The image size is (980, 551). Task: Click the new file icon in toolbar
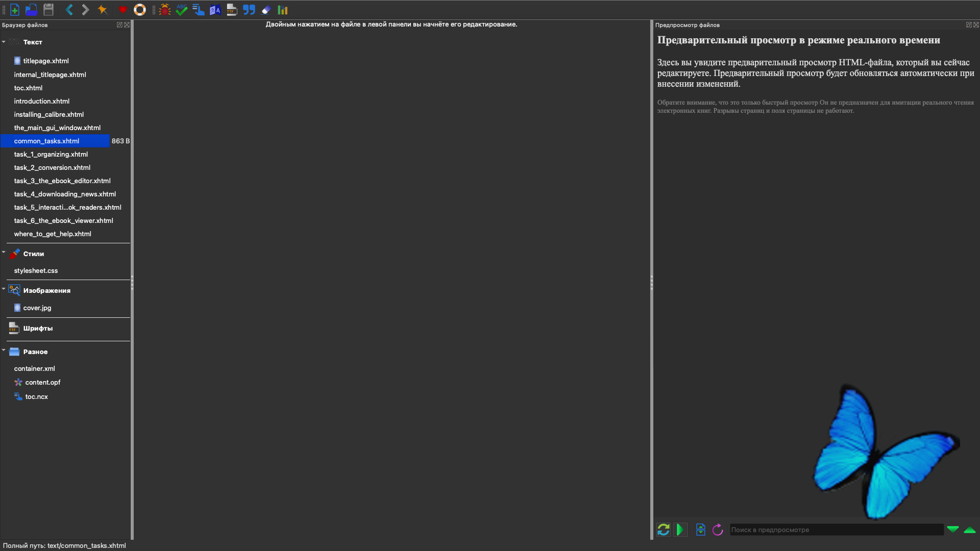click(15, 10)
